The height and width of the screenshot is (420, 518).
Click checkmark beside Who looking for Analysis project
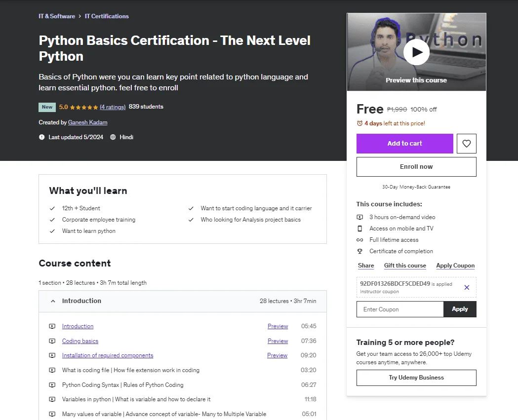(x=191, y=220)
